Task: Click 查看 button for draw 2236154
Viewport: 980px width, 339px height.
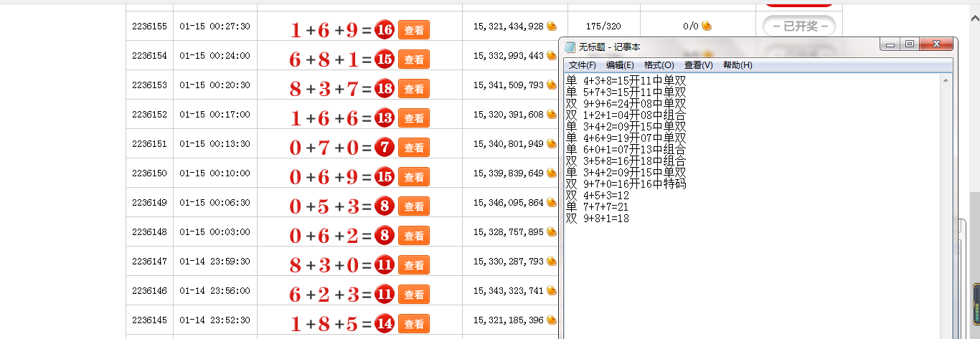Action: pos(414,59)
